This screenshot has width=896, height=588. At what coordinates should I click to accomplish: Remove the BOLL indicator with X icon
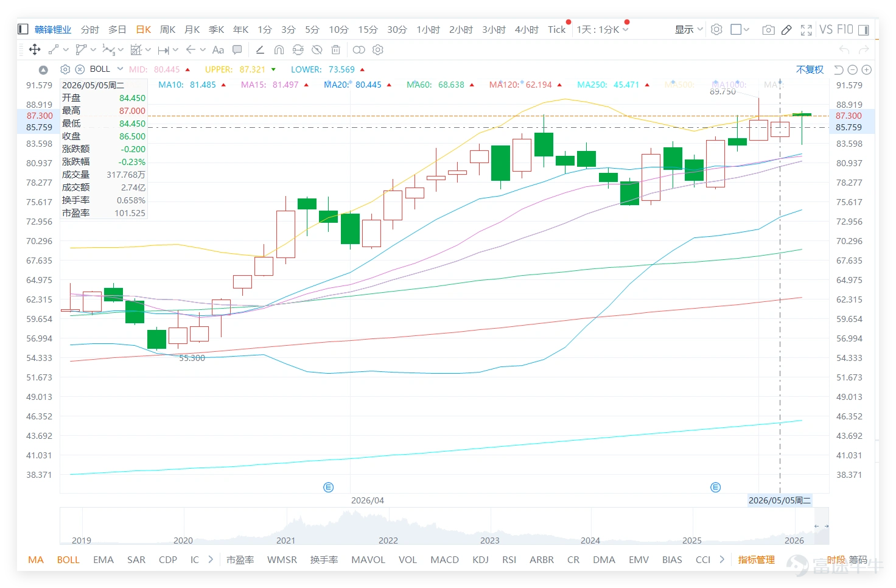tap(80, 69)
